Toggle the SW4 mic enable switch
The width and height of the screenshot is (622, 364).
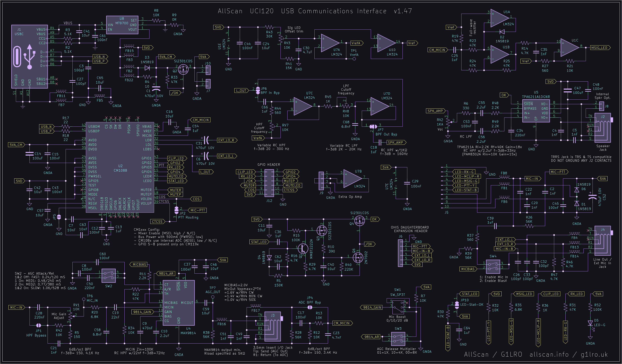coord(493,266)
